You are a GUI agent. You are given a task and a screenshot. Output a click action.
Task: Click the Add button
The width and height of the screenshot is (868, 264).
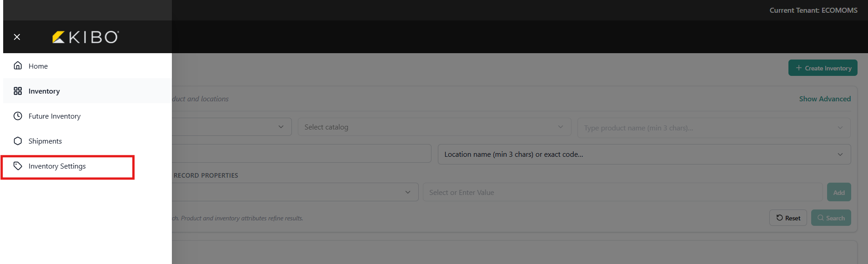pyautogui.click(x=839, y=192)
